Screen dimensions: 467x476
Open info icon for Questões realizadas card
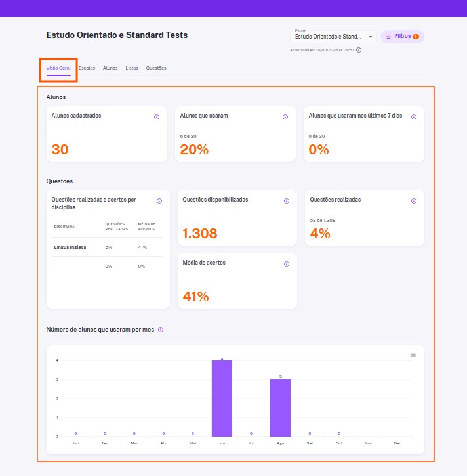click(x=414, y=201)
